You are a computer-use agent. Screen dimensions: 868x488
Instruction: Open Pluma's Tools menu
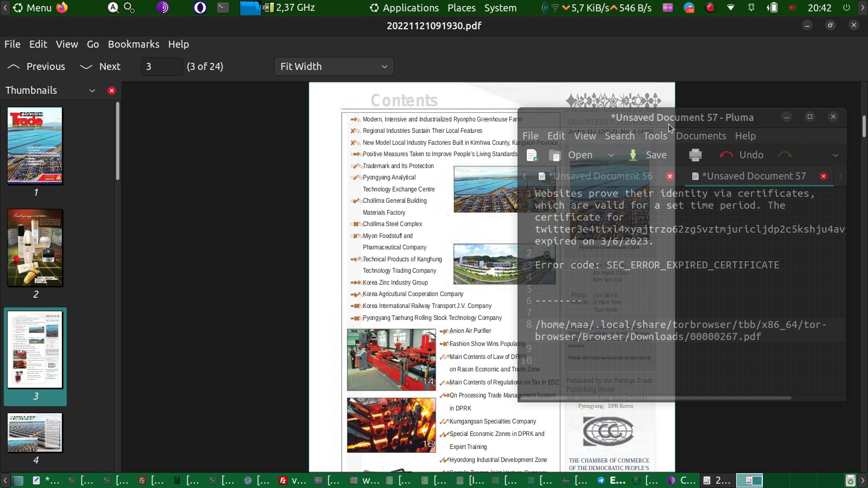click(655, 136)
